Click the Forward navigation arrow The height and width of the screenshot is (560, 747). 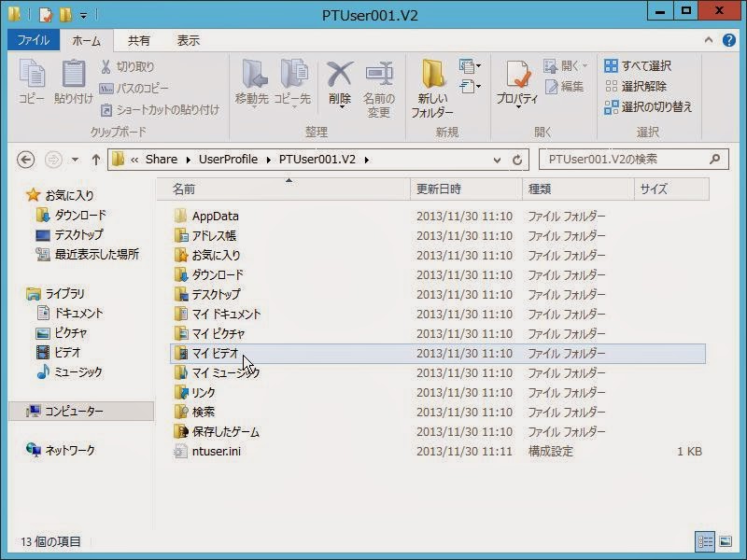53,160
